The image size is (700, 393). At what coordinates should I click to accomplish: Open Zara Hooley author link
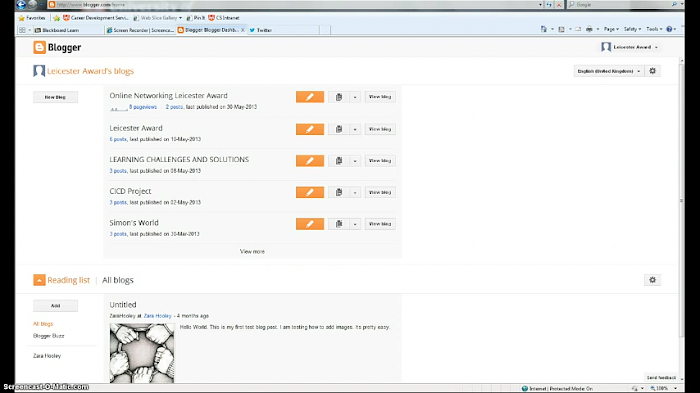click(158, 316)
